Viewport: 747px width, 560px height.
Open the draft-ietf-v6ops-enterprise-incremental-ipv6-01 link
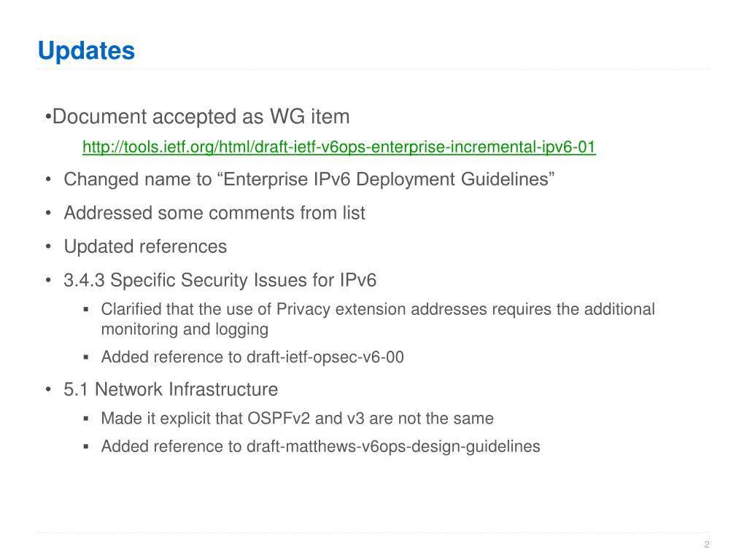point(339,147)
